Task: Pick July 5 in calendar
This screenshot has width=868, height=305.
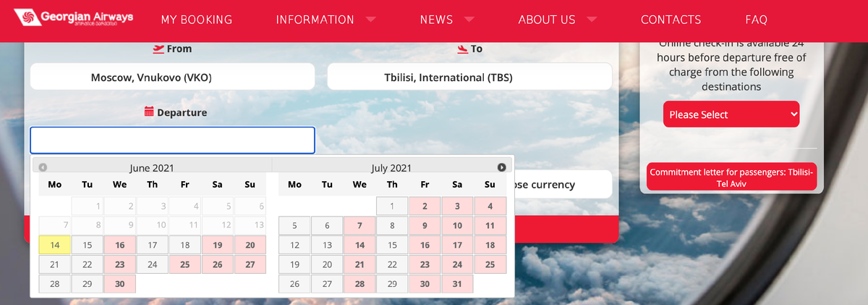Action: (294, 225)
